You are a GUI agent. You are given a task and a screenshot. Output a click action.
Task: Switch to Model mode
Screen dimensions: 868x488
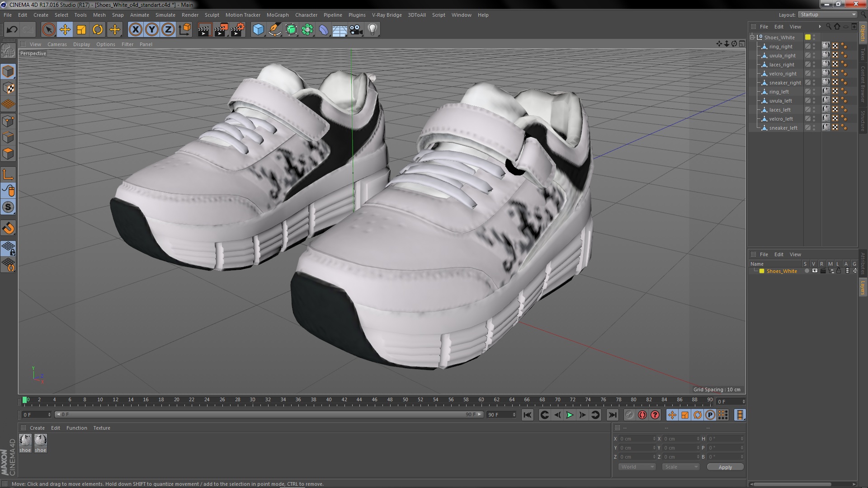8,71
